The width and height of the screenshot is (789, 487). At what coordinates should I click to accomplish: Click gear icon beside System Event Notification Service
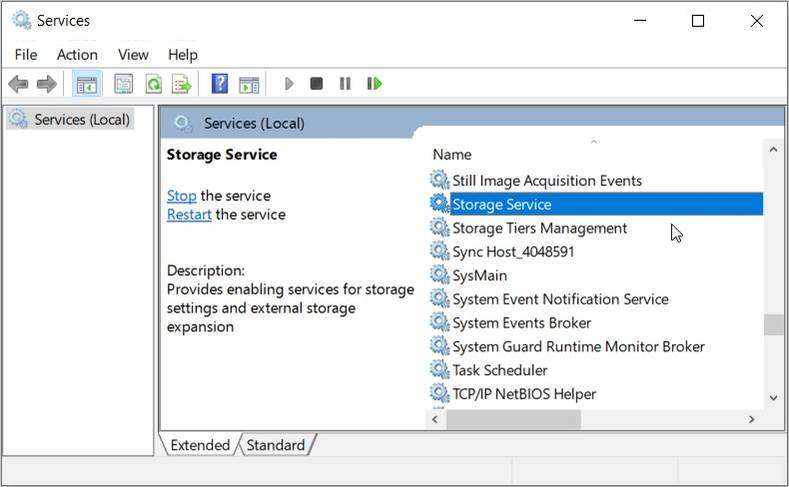pyautogui.click(x=439, y=298)
